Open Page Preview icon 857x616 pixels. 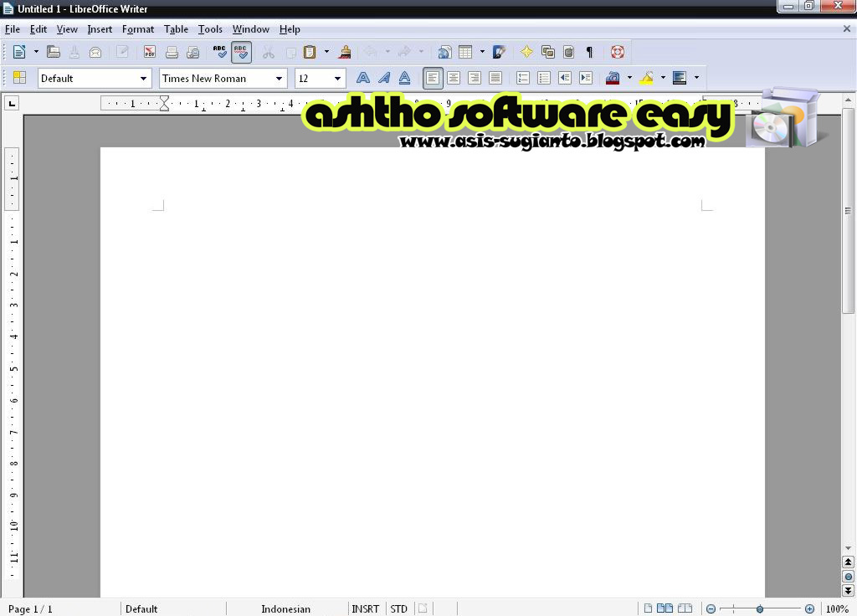pos(193,52)
